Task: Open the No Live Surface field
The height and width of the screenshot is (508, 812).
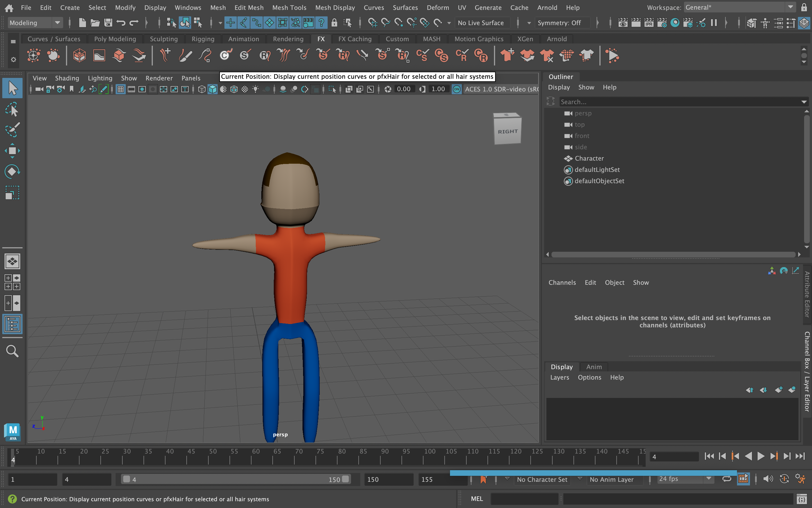Action: [482, 23]
